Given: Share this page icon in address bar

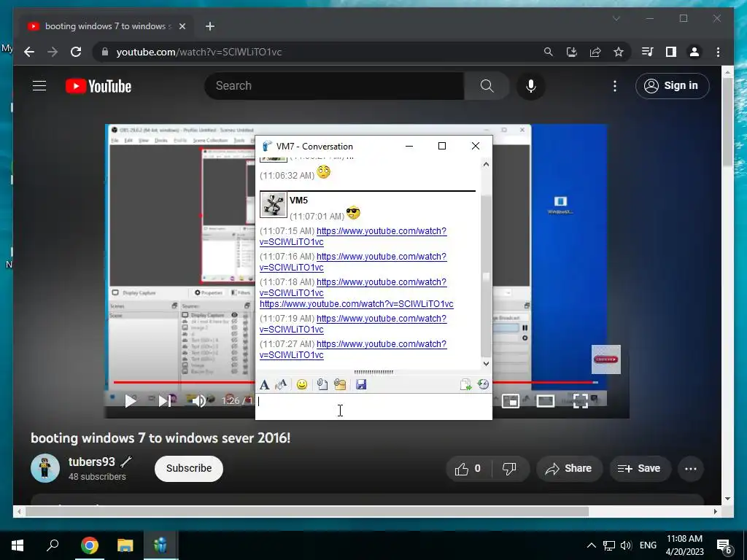Looking at the screenshot, I should click(x=595, y=52).
